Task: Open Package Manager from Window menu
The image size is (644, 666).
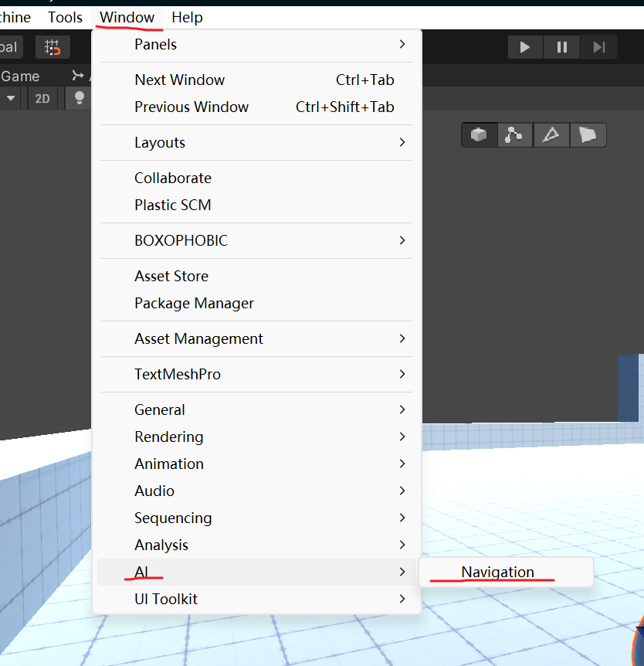Action: (x=194, y=303)
